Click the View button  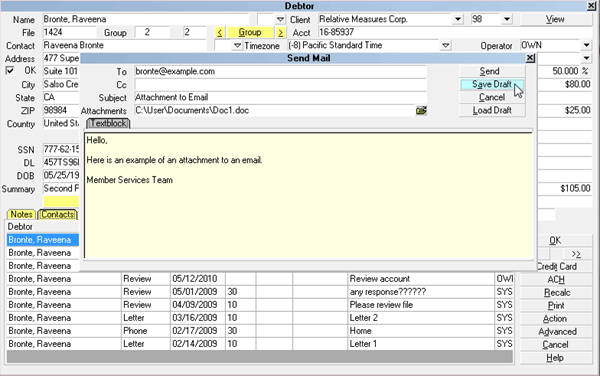556,19
